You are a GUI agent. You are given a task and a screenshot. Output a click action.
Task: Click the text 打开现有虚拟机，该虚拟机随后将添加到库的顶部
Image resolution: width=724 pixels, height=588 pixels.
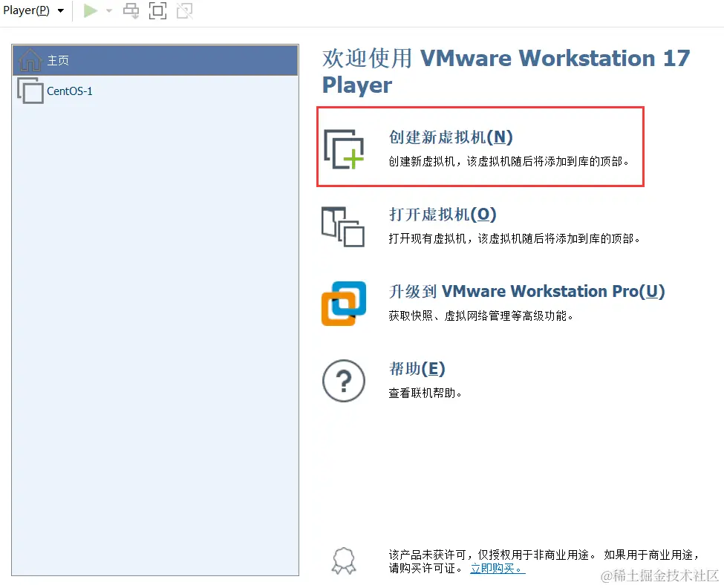pos(514,238)
